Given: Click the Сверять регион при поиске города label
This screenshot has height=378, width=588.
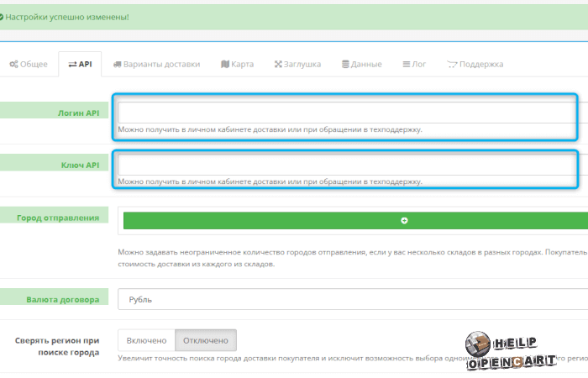Looking at the screenshot, I should click(x=57, y=346).
